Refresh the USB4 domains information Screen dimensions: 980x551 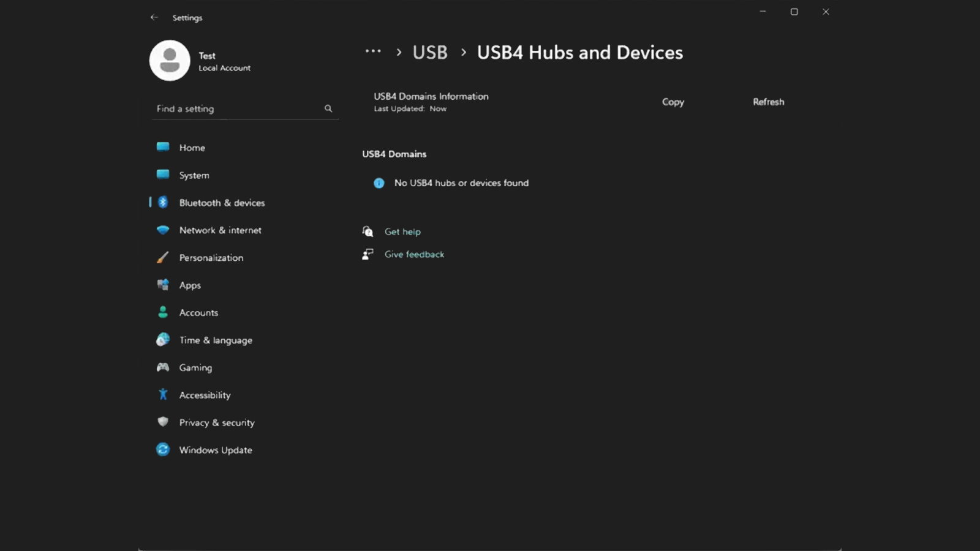click(x=768, y=102)
